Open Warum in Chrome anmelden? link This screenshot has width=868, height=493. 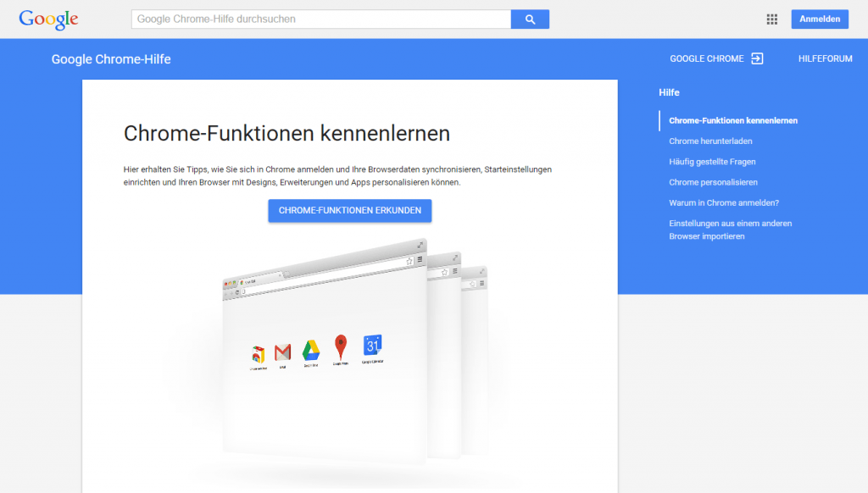tap(723, 202)
